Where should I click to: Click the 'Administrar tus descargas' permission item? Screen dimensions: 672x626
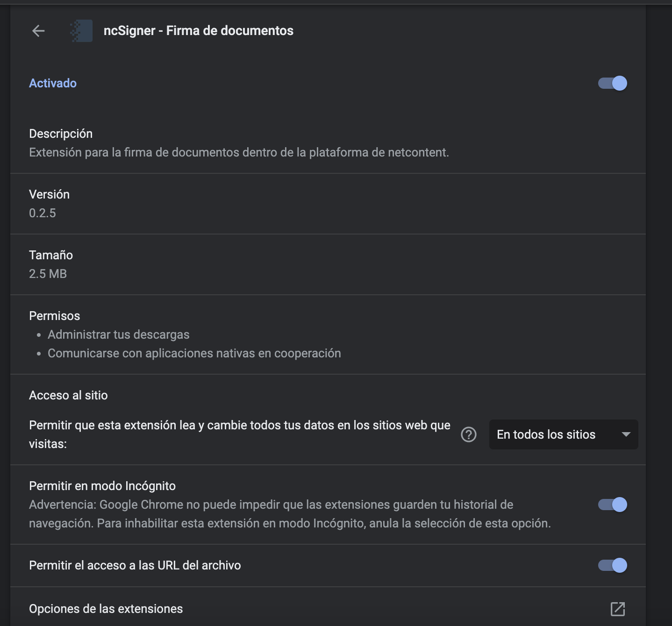coord(119,334)
